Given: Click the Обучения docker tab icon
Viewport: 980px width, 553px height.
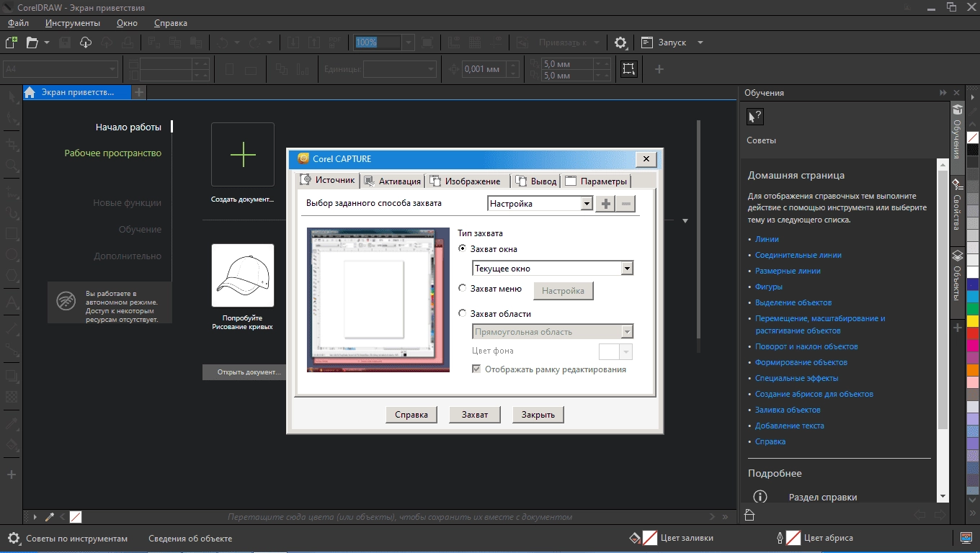Looking at the screenshot, I should tap(957, 109).
